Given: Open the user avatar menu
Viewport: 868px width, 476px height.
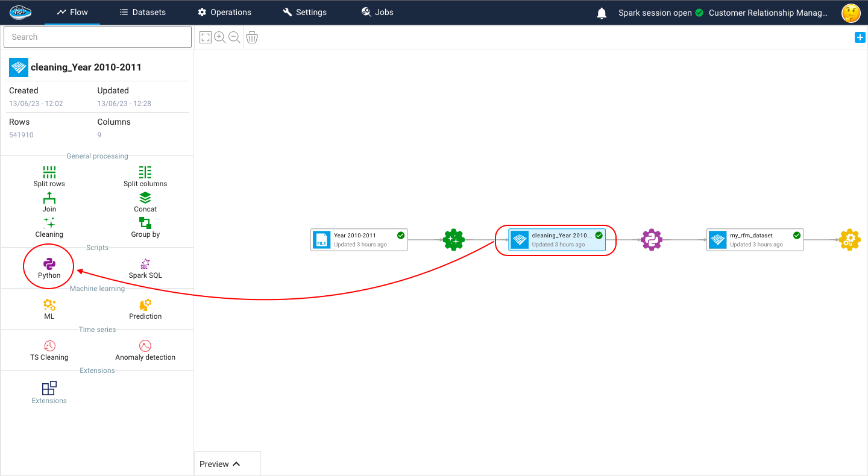Looking at the screenshot, I should (851, 13).
